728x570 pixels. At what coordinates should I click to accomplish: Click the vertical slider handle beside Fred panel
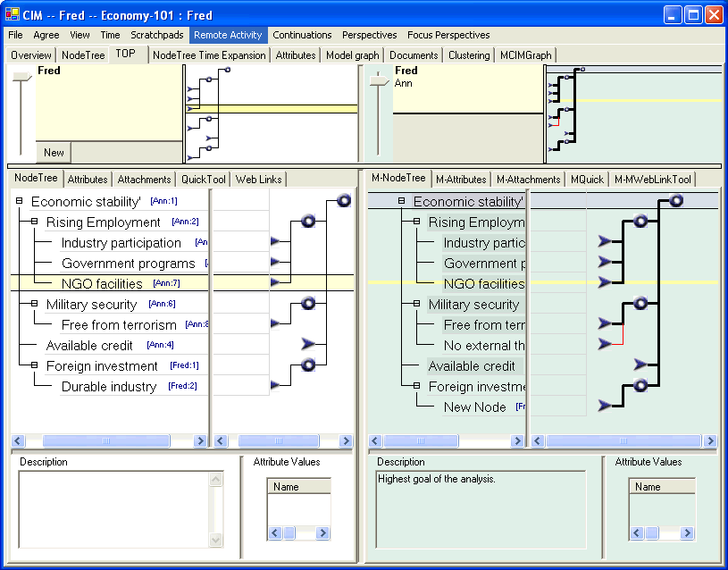(21, 80)
